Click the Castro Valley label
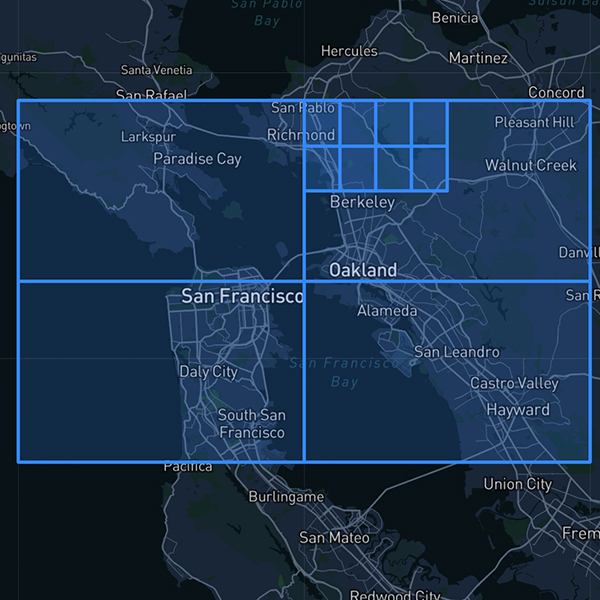Image resolution: width=600 pixels, height=600 pixels. pyautogui.click(x=514, y=383)
